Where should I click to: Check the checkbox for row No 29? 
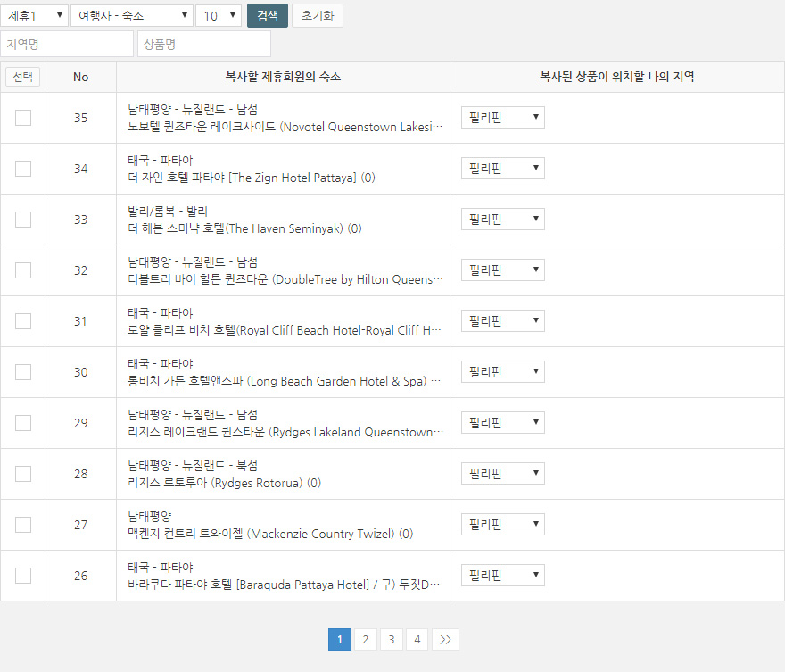(x=23, y=423)
